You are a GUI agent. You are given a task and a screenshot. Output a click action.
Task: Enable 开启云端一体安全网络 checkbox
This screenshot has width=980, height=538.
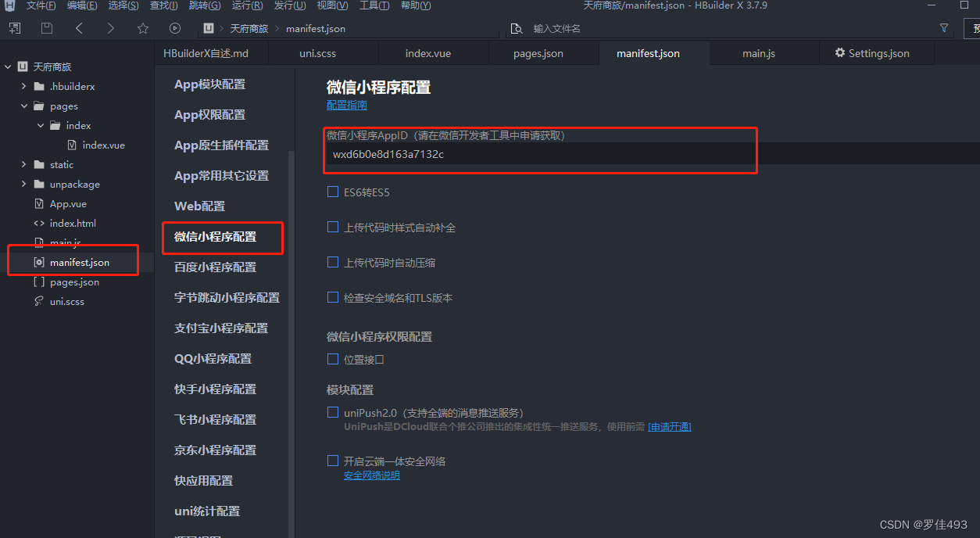333,461
